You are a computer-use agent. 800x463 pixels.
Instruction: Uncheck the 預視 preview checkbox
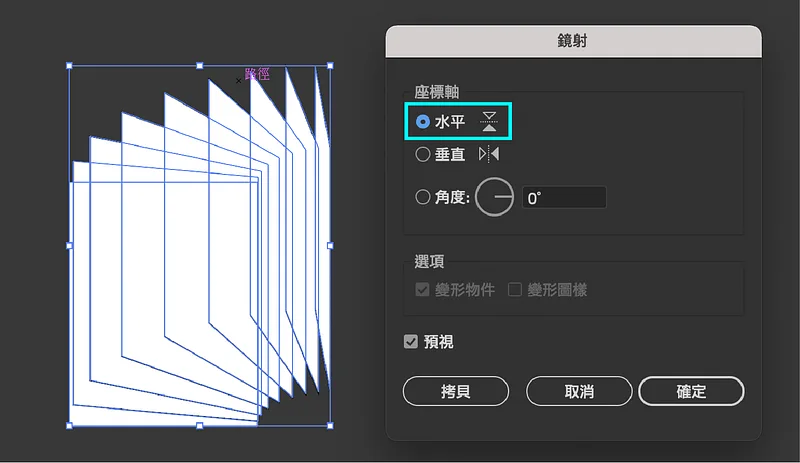point(411,342)
